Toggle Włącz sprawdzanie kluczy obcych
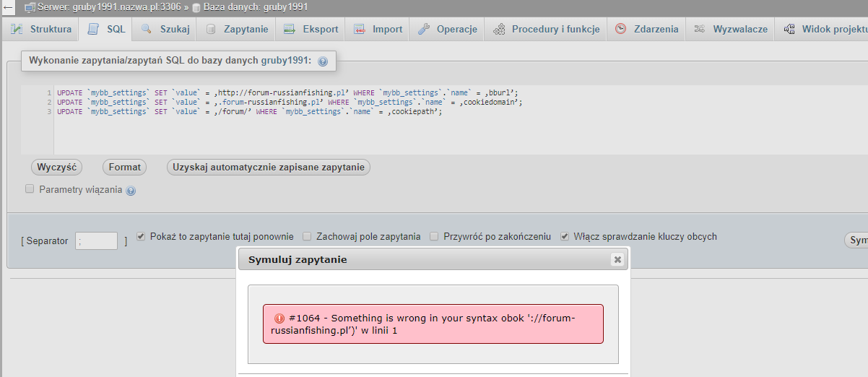Image resolution: width=868 pixels, height=377 pixels. click(x=565, y=236)
